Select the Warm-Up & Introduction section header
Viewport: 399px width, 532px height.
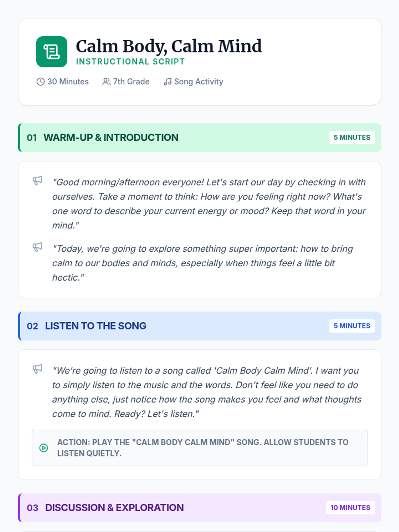tap(111, 137)
